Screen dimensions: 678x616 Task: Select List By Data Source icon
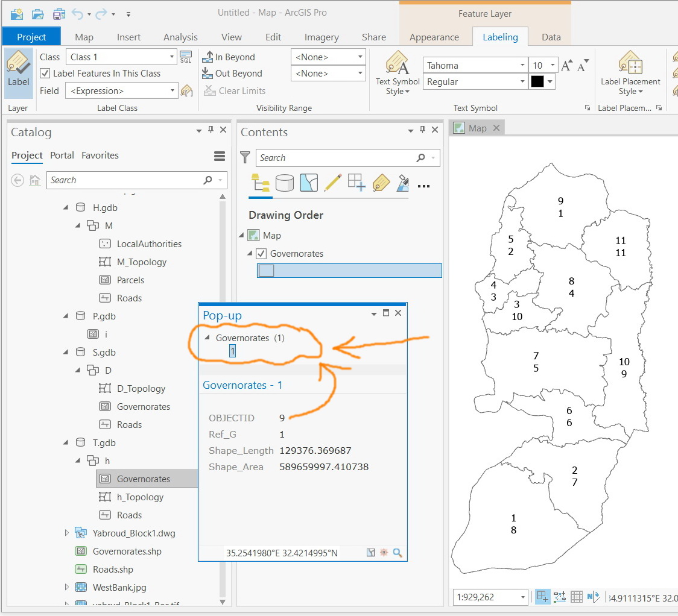click(x=285, y=183)
